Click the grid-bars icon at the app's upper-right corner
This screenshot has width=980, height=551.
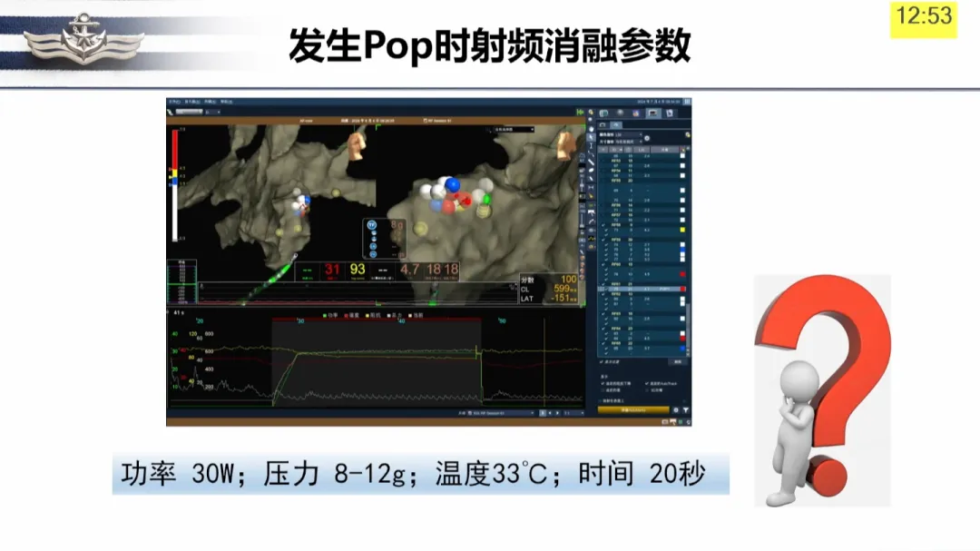(687, 102)
